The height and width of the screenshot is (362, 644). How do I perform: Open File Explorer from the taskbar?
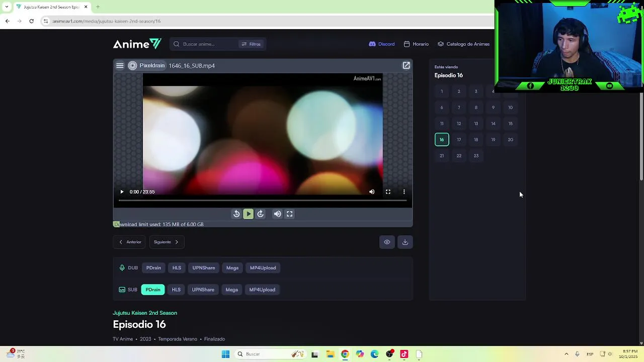point(330,354)
